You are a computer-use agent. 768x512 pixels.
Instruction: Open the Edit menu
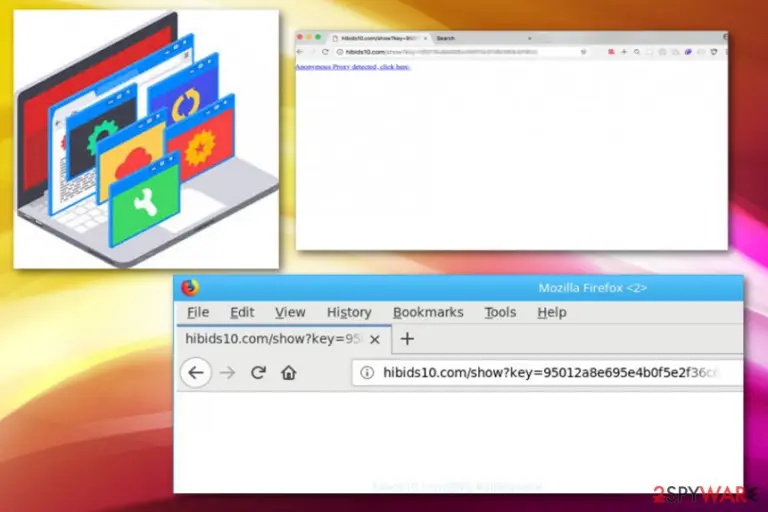coord(242,312)
